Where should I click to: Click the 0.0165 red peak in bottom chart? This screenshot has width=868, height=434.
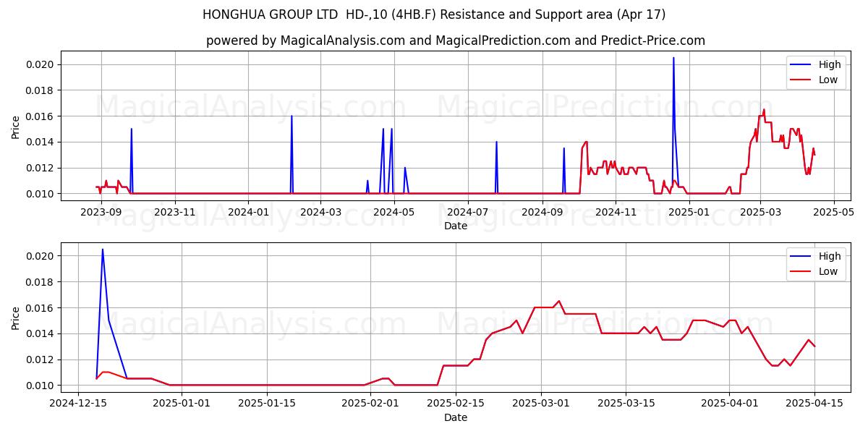tap(558, 301)
